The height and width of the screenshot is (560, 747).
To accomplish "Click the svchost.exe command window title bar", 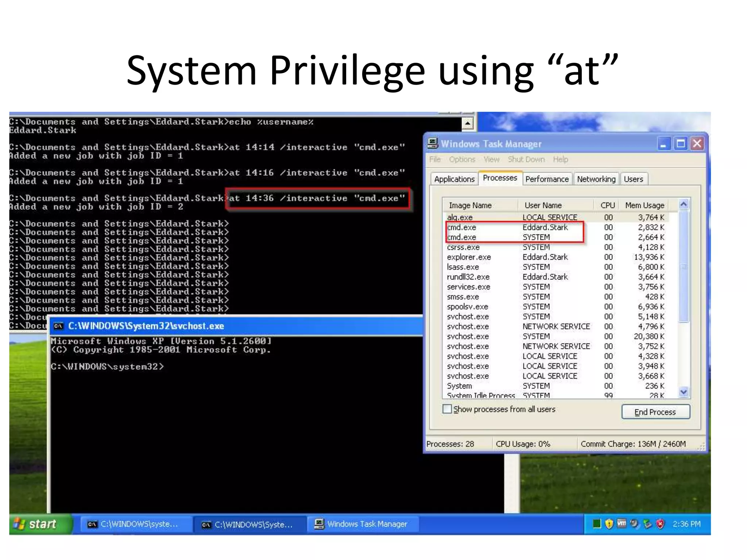I will [236, 326].
